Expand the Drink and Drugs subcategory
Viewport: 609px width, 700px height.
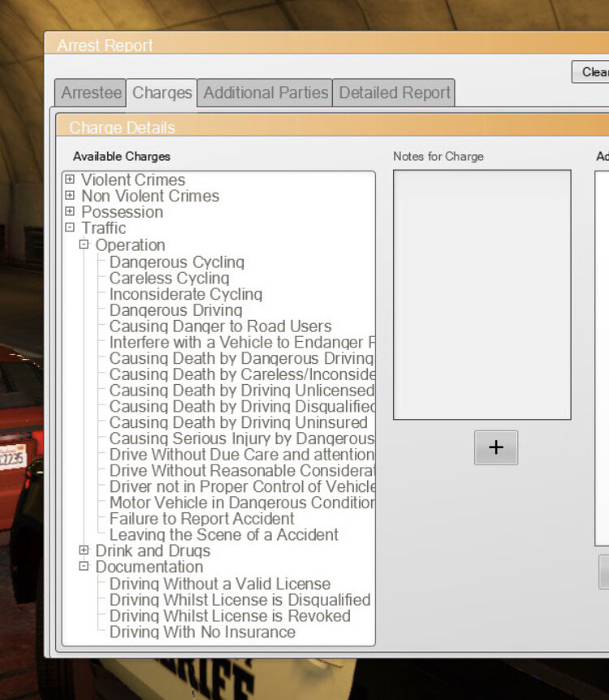point(84,551)
